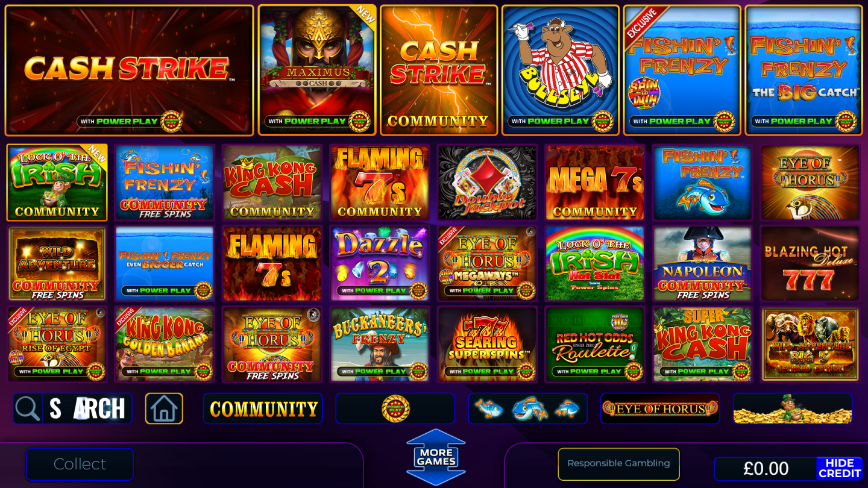Toggle Hide Credit button
The width and height of the screenshot is (868, 488).
point(840,468)
